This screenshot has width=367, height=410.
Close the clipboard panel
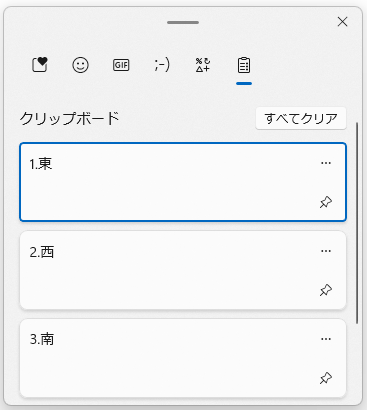pos(342,22)
